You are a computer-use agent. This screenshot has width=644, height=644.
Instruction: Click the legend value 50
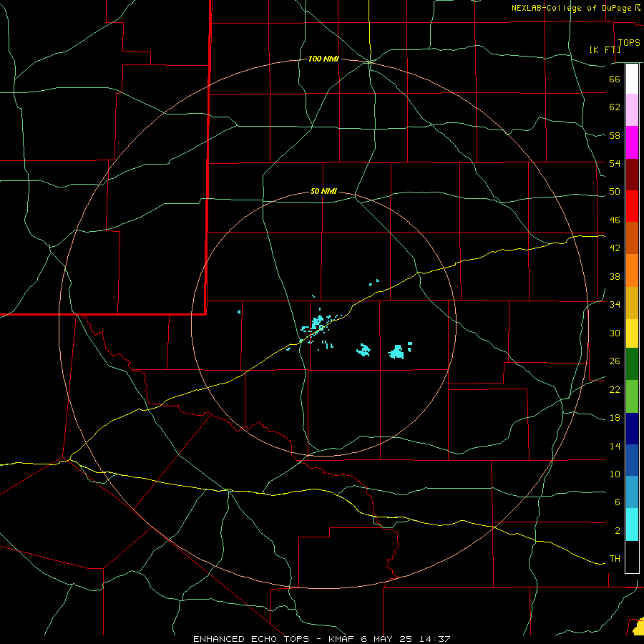(x=615, y=192)
